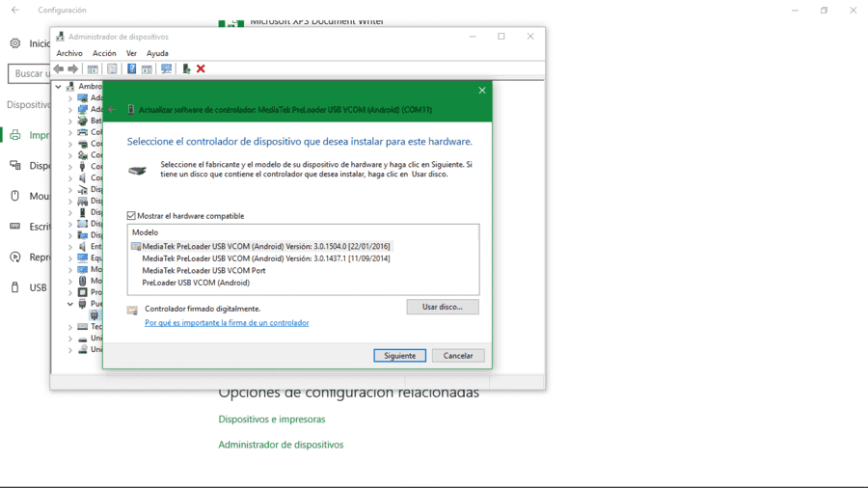Expand the 'Pro' tree node
Viewport: 868px width, 488px height.
[70, 292]
